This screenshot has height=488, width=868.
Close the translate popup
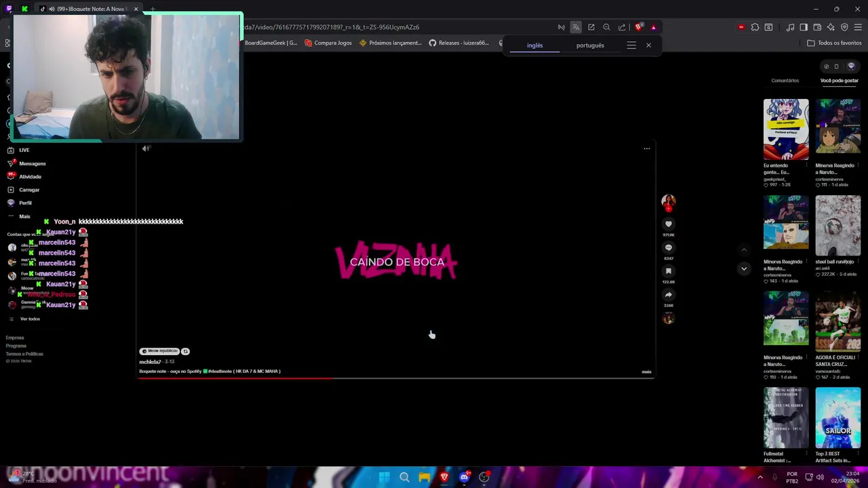pyautogui.click(x=648, y=45)
